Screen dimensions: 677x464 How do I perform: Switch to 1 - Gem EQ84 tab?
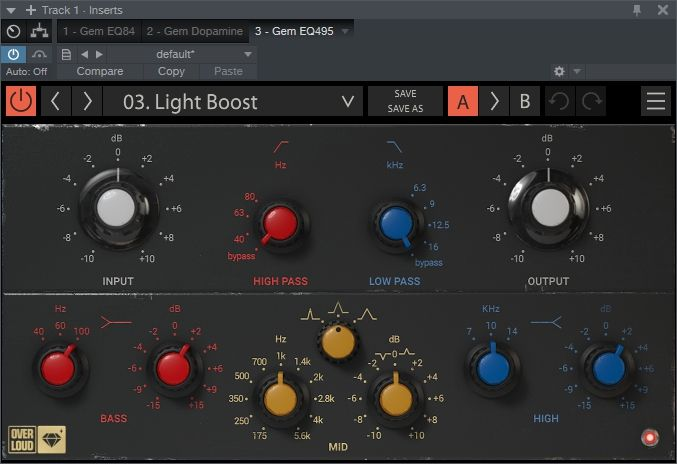pos(99,31)
